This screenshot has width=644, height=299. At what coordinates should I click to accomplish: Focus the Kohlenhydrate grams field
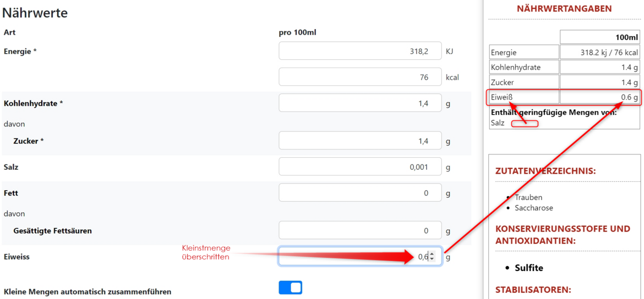(x=360, y=103)
